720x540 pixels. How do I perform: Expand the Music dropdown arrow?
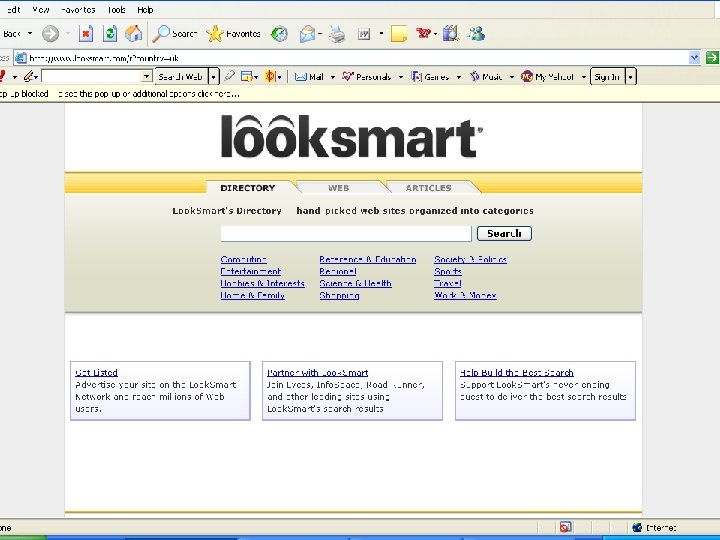512,77
